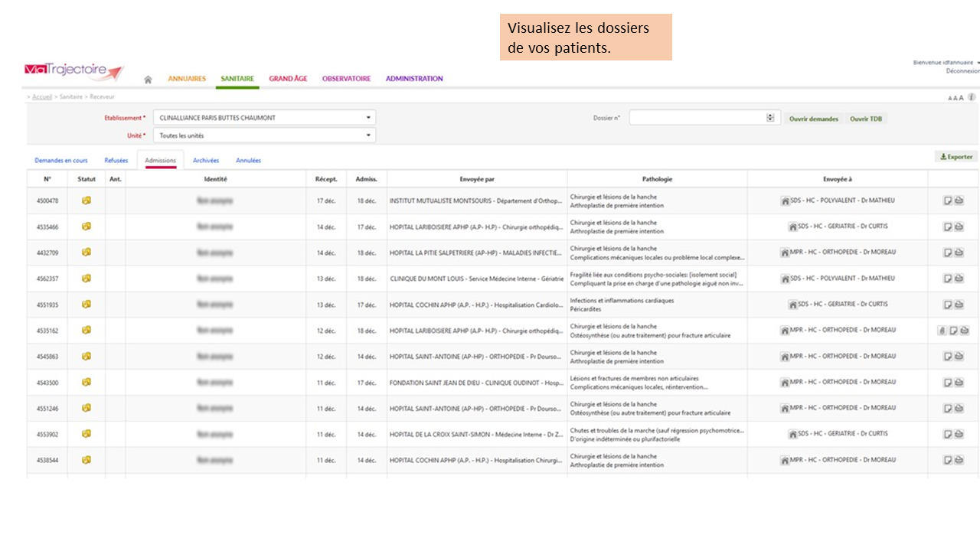
Task: Click the print icon for dossier 4538544
Action: point(959,461)
